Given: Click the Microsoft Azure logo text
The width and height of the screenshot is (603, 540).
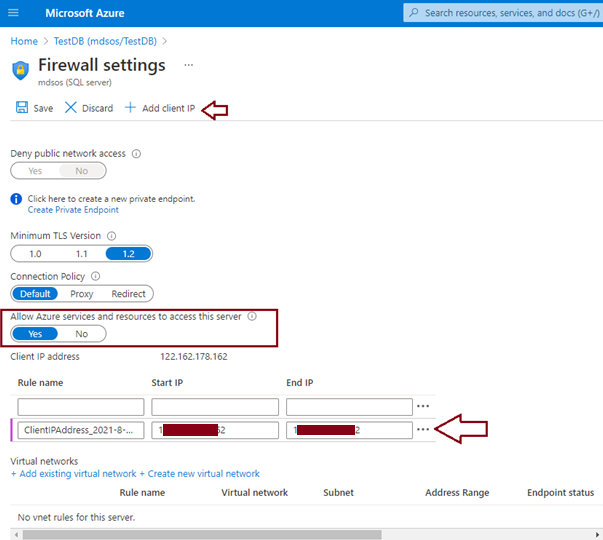Looking at the screenshot, I should click(x=85, y=13).
